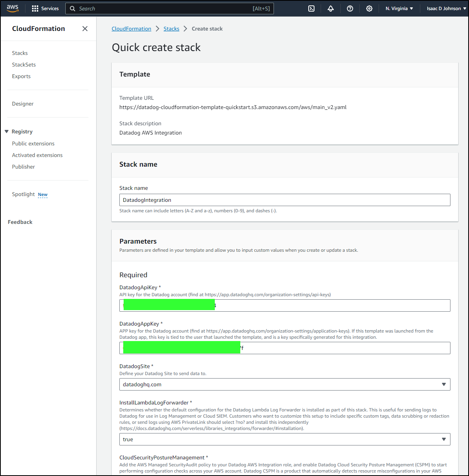
Task: Click the Template URL value text
Action: pos(233,107)
